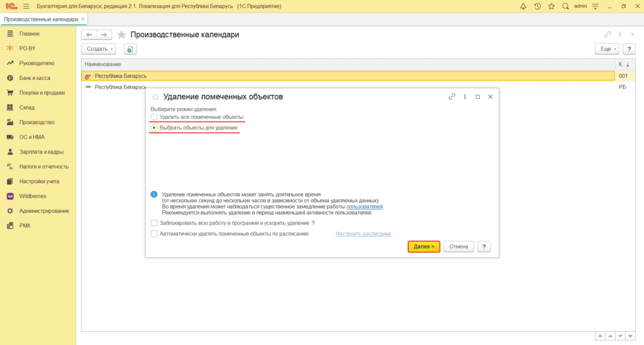This screenshot has height=345, width=644.
Task: Open favorites star in title bar
Action: click(551, 6)
